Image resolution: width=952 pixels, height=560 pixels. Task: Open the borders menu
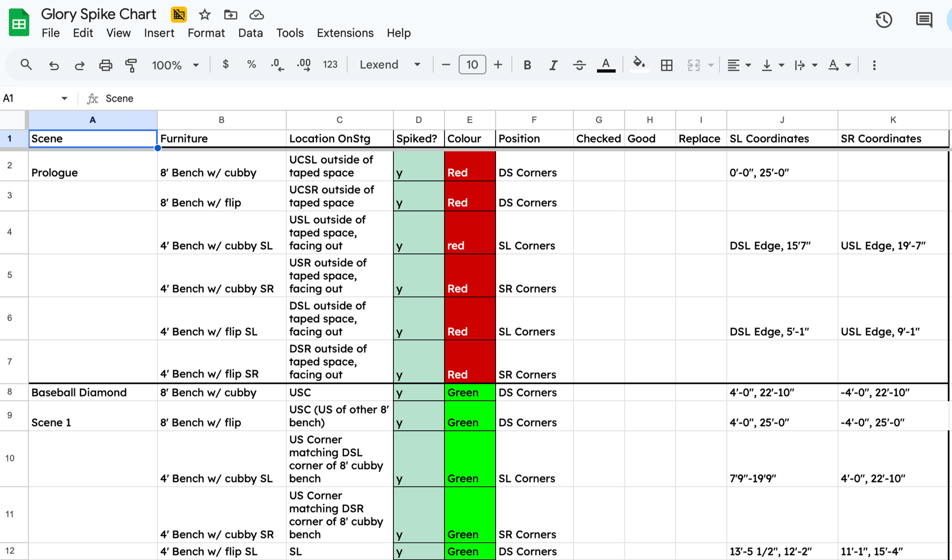(x=666, y=65)
